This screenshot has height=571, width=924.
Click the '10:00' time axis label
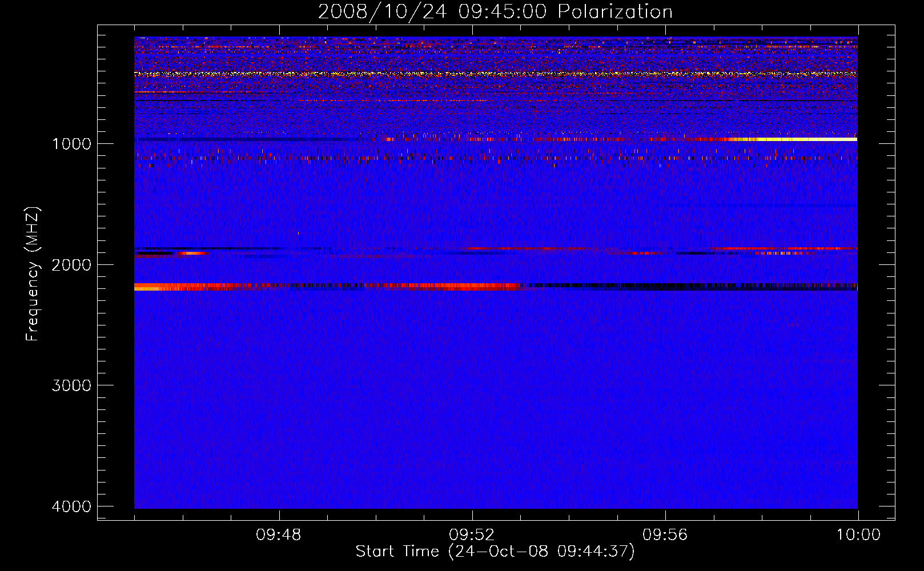click(x=858, y=535)
